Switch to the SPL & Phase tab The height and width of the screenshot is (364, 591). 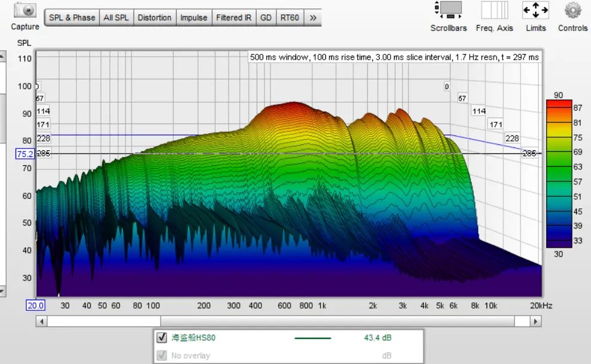tap(72, 18)
